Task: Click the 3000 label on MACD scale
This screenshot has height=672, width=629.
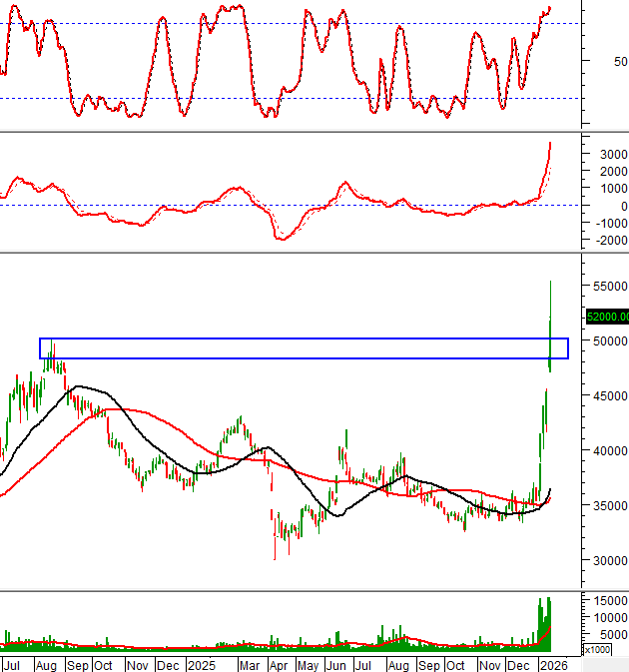Action: [x=612, y=155]
